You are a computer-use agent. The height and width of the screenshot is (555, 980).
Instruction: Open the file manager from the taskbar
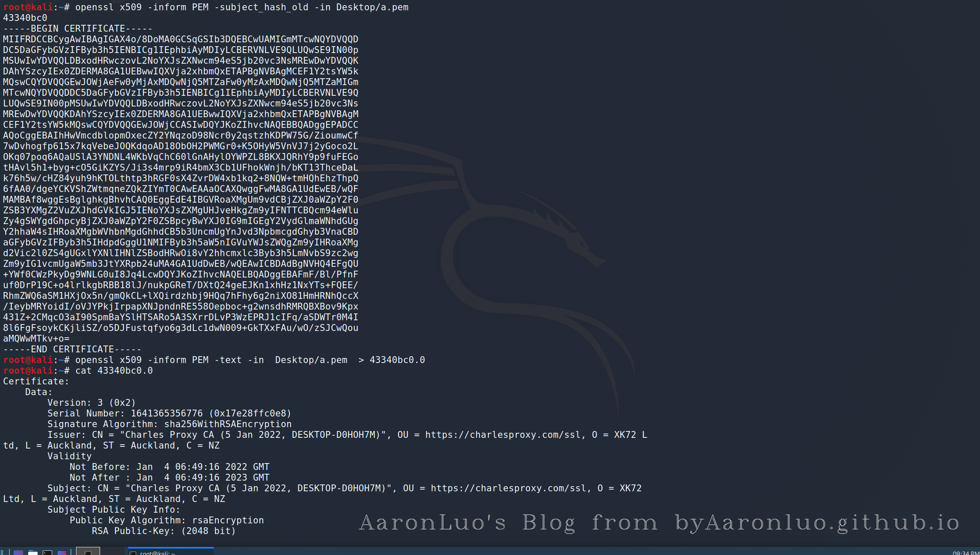[x=33, y=552]
